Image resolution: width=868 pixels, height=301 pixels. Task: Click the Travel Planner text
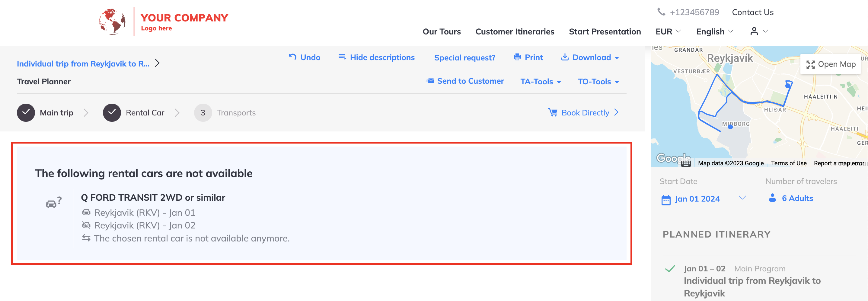43,82
